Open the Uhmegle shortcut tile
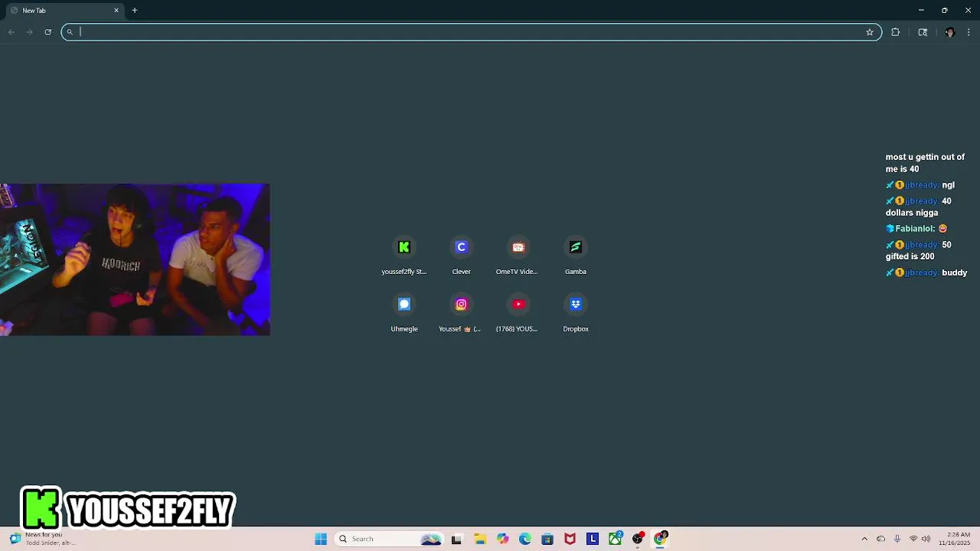Viewport: 980px width, 551px height. 404,313
